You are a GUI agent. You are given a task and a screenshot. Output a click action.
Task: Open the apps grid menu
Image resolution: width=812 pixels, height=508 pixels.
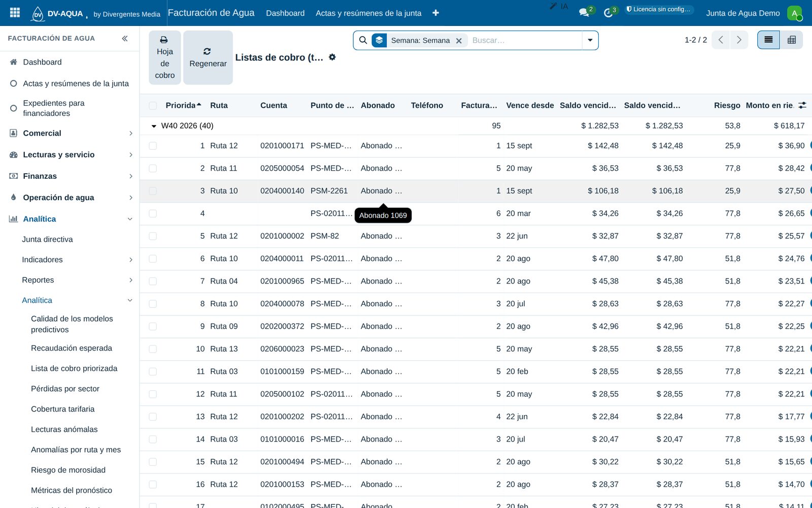coord(15,13)
